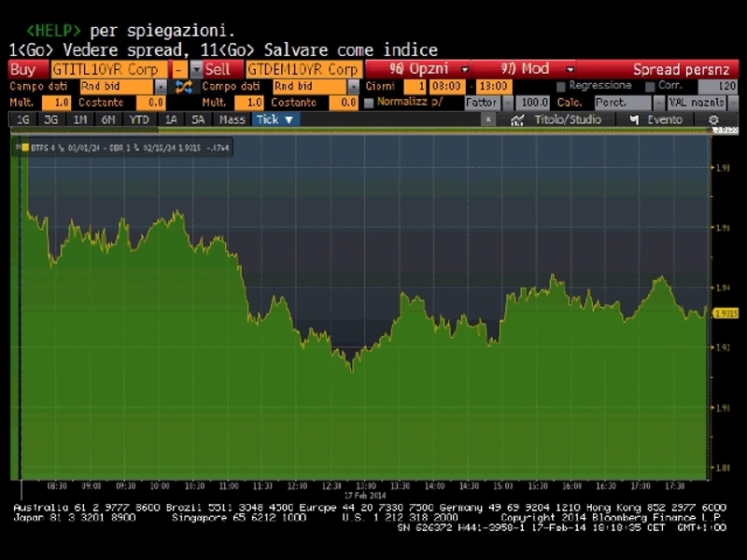Viewport: 747px width, 560px height.
Task: Toggle the Corr. checkbox
Action: pyautogui.click(x=650, y=86)
